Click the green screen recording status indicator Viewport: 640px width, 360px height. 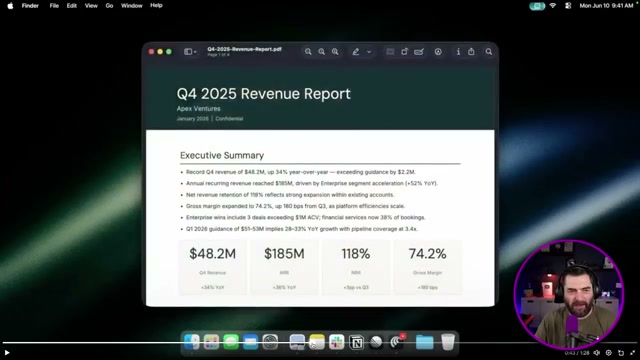coord(537,6)
